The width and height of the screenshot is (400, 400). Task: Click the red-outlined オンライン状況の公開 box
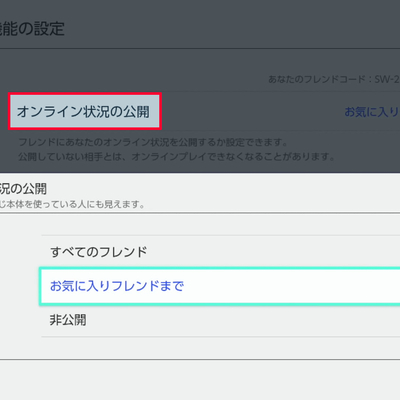[85, 111]
